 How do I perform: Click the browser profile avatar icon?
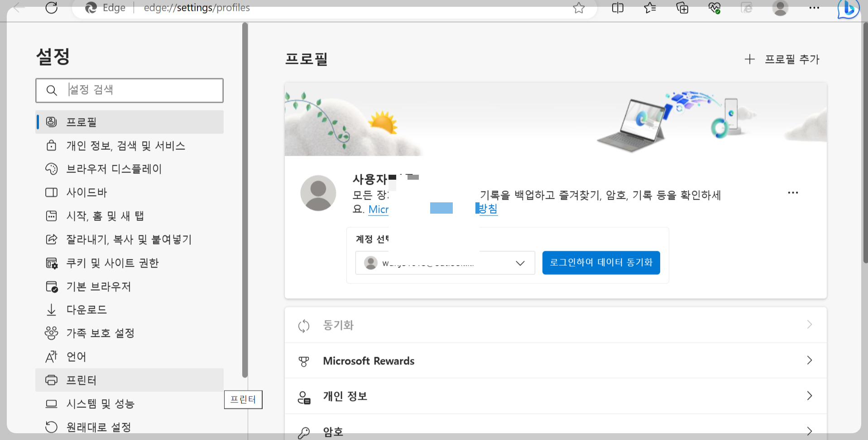[780, 8]
